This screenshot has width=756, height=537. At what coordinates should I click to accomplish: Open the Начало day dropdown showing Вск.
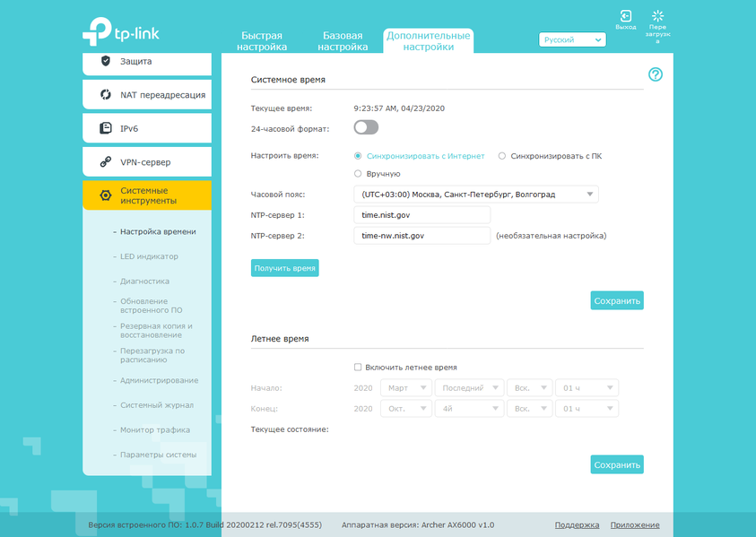(529, 388)
